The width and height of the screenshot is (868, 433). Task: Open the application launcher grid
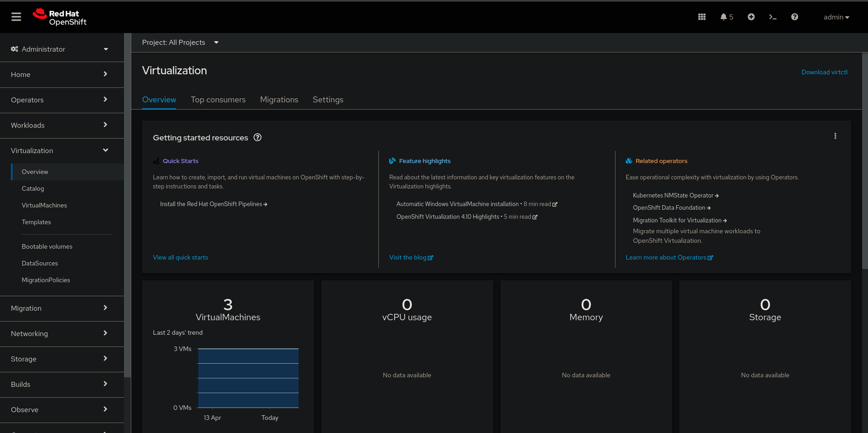(701, 17)
